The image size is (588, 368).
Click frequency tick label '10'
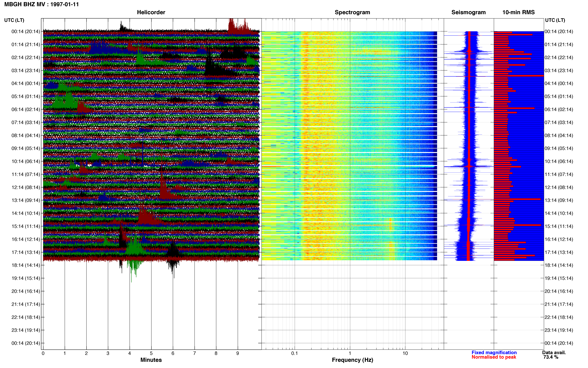pyautogui.click(x=405, y=353)
